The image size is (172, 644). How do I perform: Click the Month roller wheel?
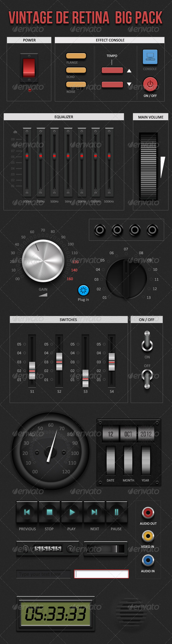coord(128,460)
